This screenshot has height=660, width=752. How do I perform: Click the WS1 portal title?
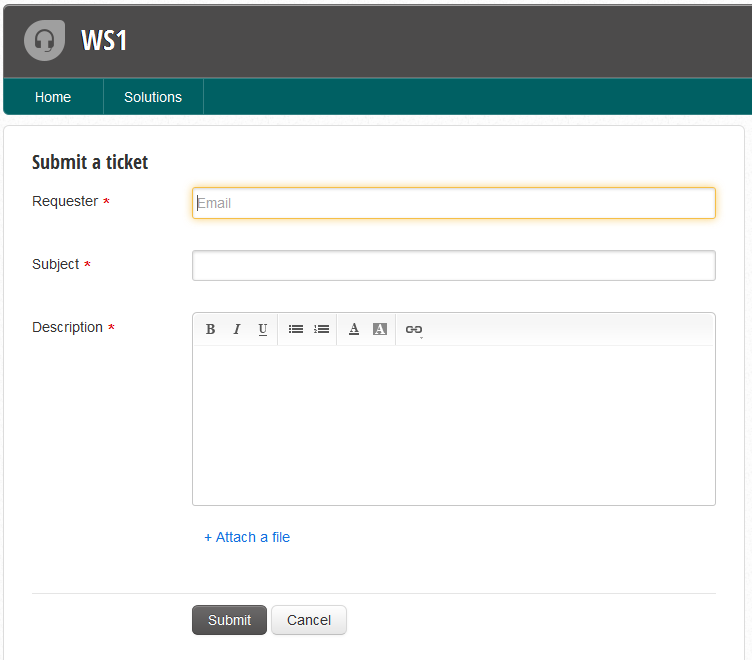104,41
